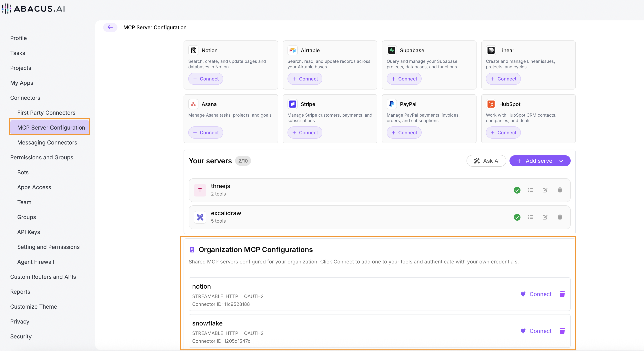This screenshot has width=644, height=351.
Task: Open Apps Access settings
Action: click(x=34, y=187)
